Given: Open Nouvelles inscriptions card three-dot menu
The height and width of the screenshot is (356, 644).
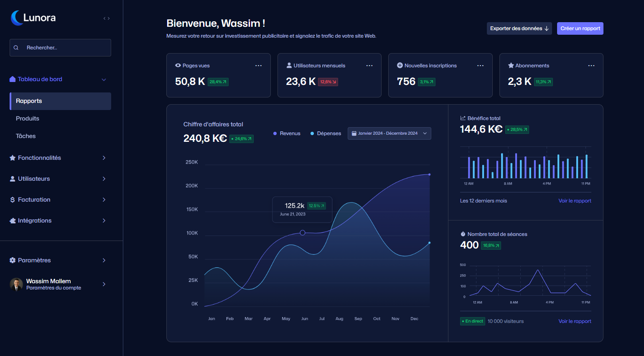Looking at the screenshot, I should coord(480,66).
